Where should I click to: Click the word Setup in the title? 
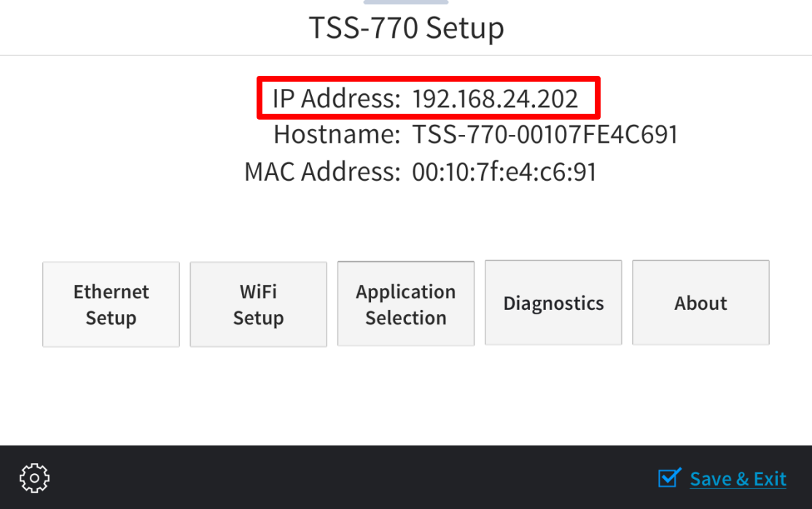[x=465, y=28]
